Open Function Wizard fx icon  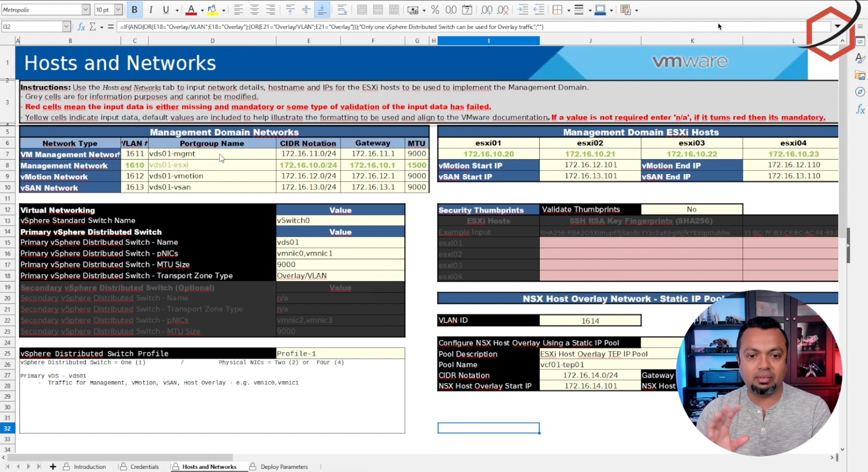tap(81, 27)
